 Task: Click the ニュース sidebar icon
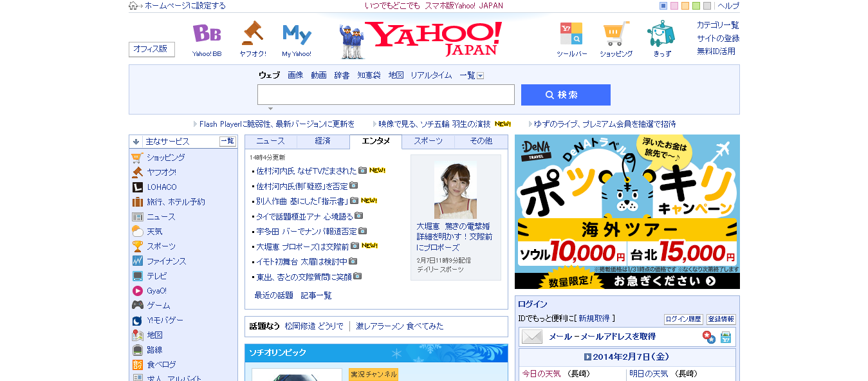click(137, 217)
